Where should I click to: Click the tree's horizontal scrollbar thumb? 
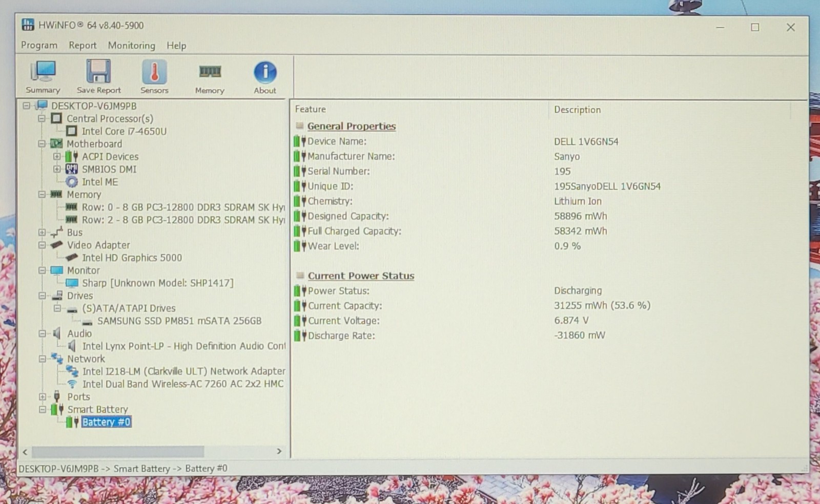point(118,451)
